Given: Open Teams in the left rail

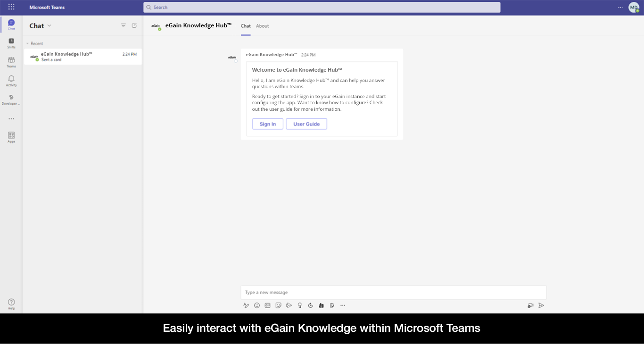Looking at the screenshot, I should tap(11, 62).
